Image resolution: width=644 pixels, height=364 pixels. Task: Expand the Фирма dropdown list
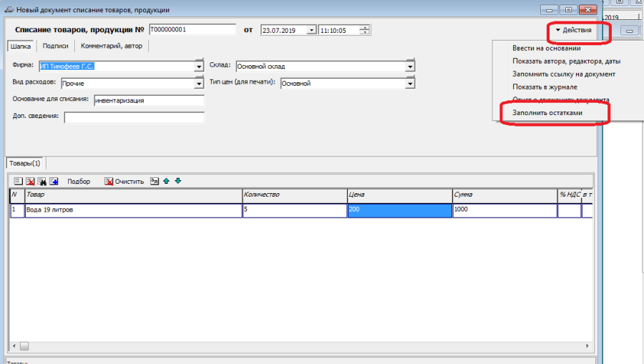click(x=199, y=67)
